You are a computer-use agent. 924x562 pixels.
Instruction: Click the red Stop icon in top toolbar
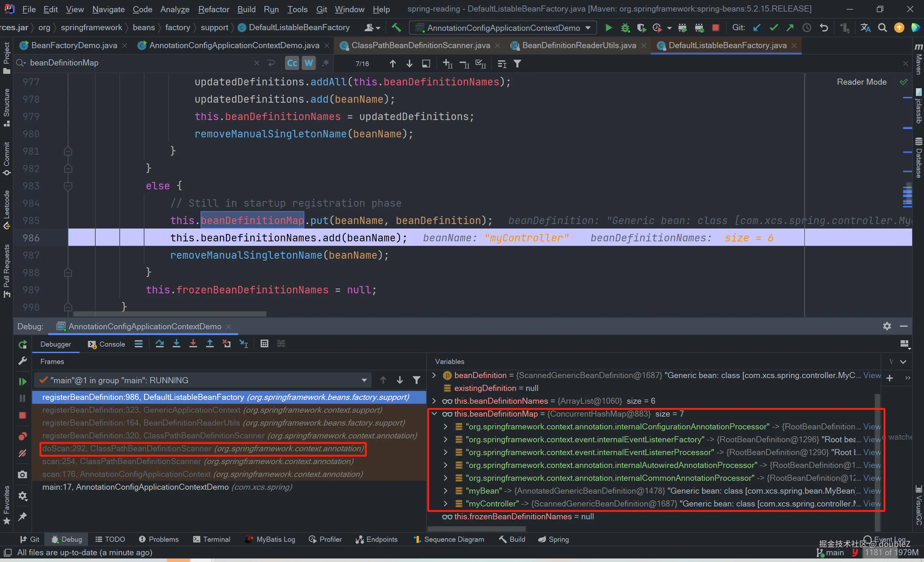point(715,28)
